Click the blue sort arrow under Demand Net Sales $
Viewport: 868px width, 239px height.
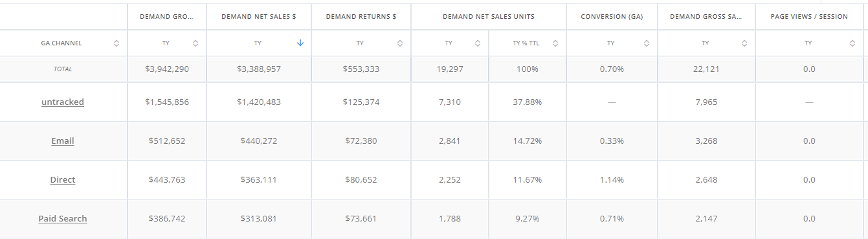pos(300,43)
